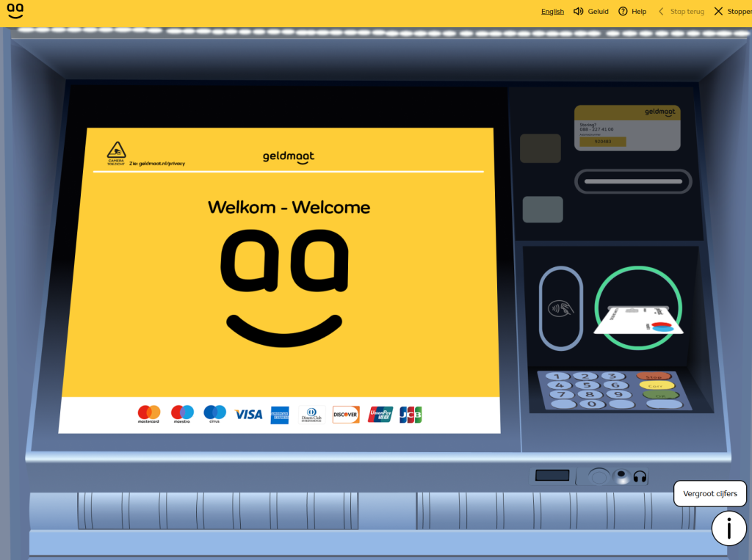Click keypad key 4
This screenshot has width=752, height=560.
pyautogui.click(x=559, y=385)
